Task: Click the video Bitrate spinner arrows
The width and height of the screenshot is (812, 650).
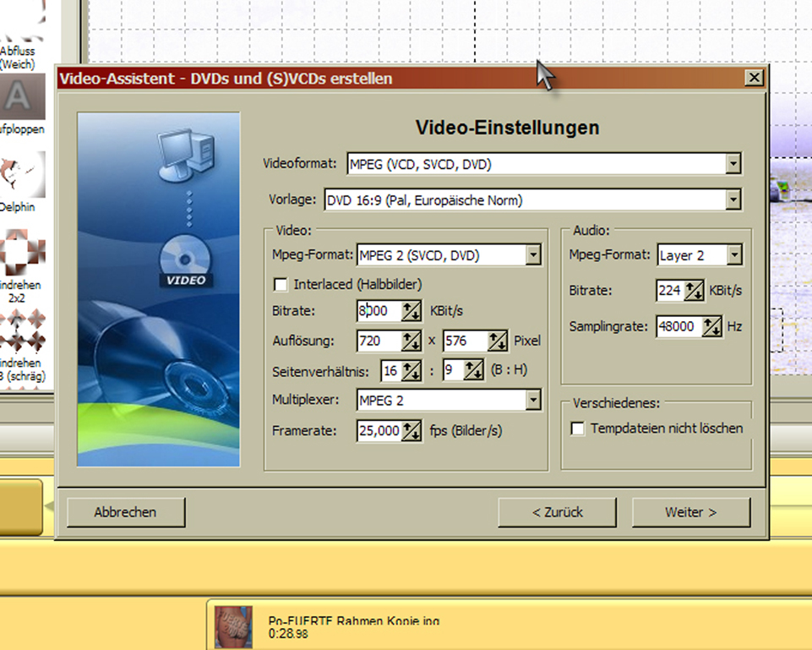Action: click(411, 311)
